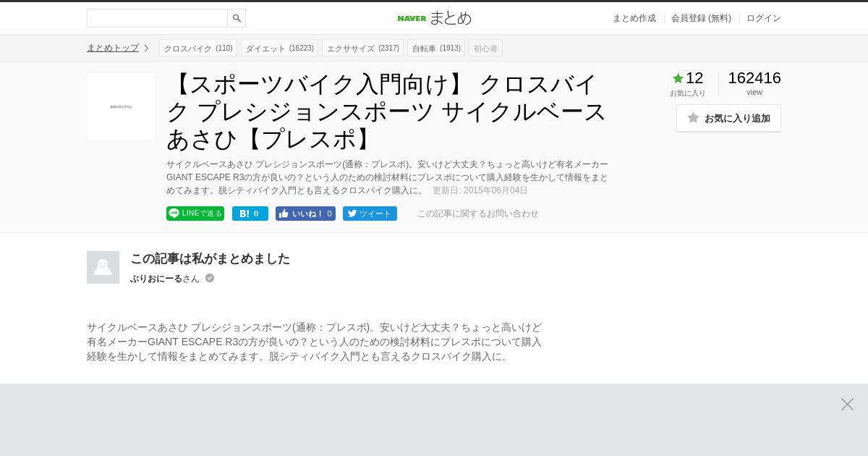This screenshot has height=456, width=868.
Task: Open この記事に関するお問い合わせ link
Action: [477, 214]
